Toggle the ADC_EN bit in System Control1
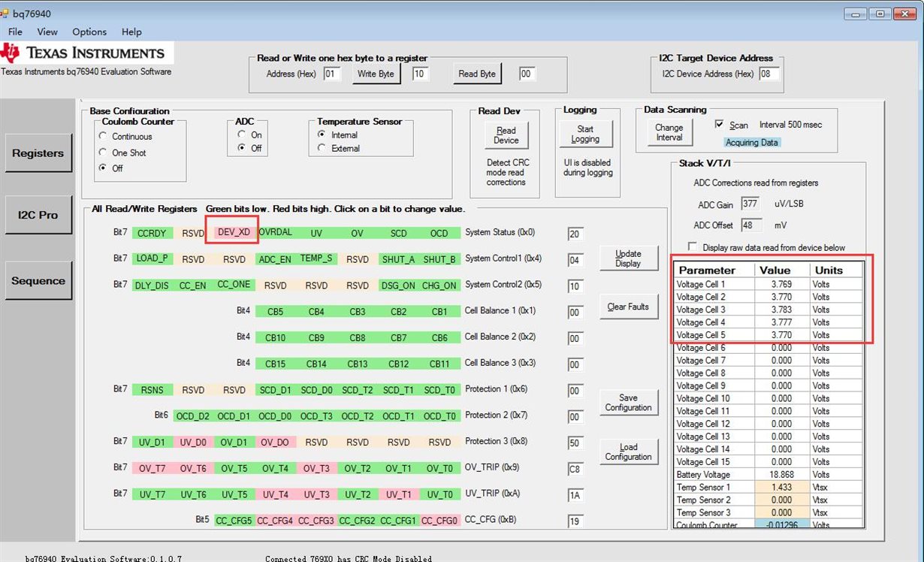Viewport: 924px width, 562px height. (x=275, y=259)
